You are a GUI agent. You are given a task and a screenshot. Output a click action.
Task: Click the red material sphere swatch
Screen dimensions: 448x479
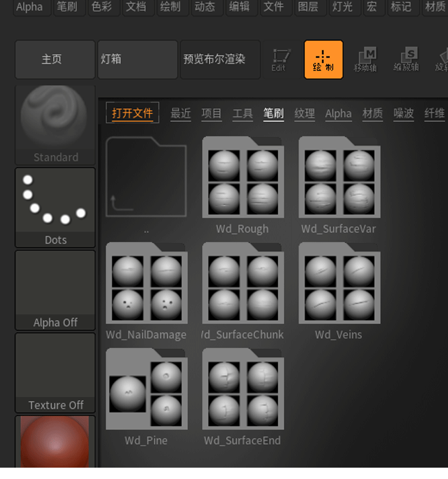pyautogui.click(x=55, y=442)
